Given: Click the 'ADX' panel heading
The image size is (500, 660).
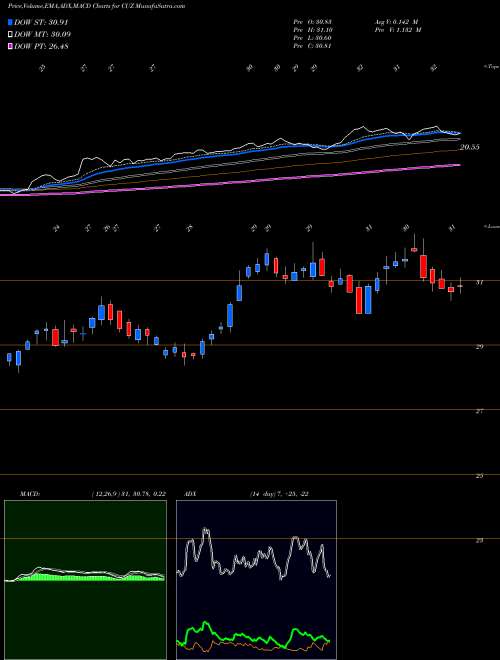Looking at the screenshot, I should click(x=191, y=493).
